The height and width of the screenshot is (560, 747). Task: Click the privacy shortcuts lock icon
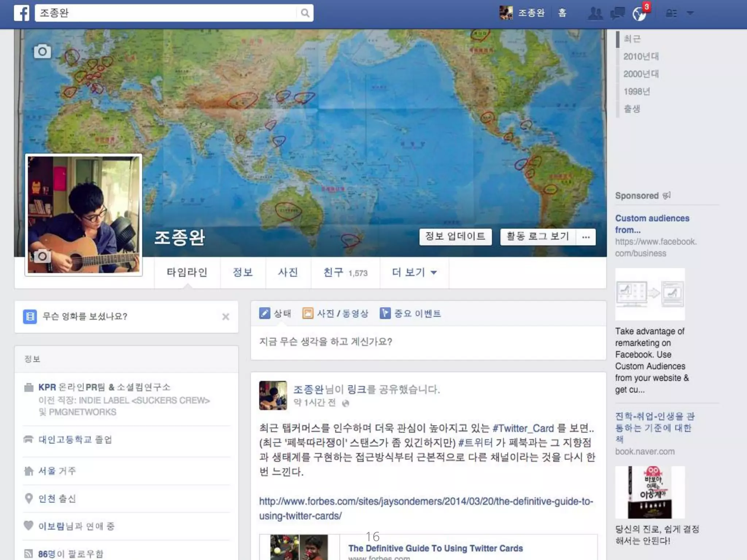pyautogui.click(x=671, y=13)
